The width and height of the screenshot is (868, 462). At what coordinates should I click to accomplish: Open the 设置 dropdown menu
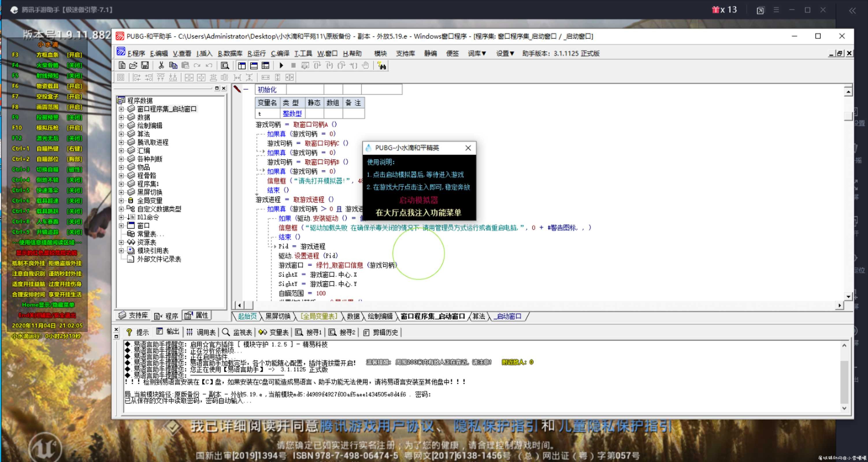point(505,53)
